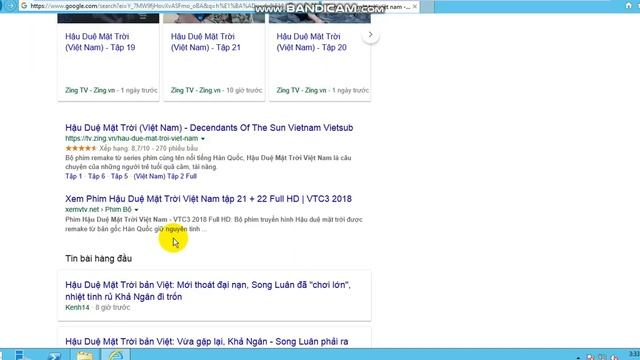Open Vừa gặp lại, Khả Ngân news article
The height and width of the screenshot is (360, 640).
click(207, 341)
